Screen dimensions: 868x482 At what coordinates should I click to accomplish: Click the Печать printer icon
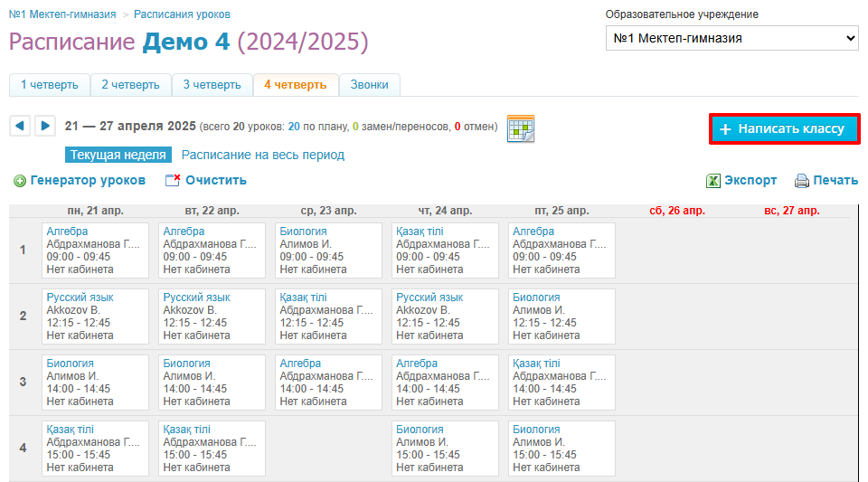click(801, 181)
